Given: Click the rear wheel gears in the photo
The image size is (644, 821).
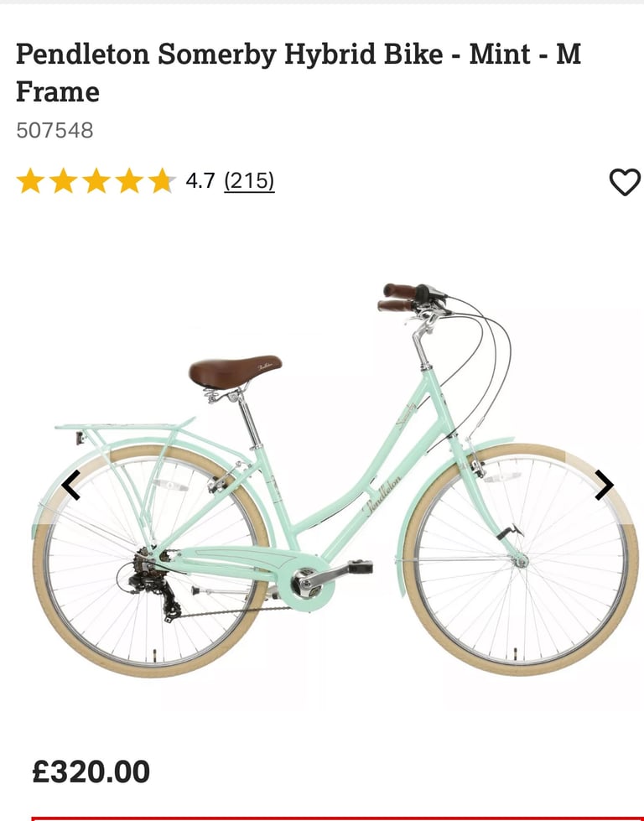Looking at the screenshot, I should (152, 581).
